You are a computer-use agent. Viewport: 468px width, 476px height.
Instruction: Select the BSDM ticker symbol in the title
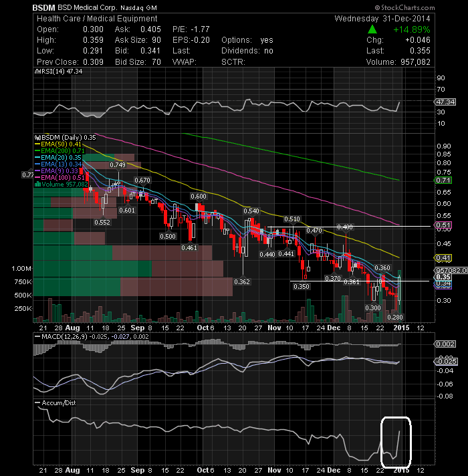(x=43, y=7)
